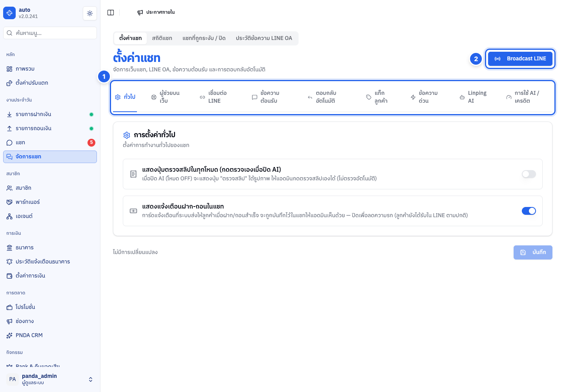Click the พาร์ทเนอร์ handshake icon
Screen dimensions: 565x392
9,202
